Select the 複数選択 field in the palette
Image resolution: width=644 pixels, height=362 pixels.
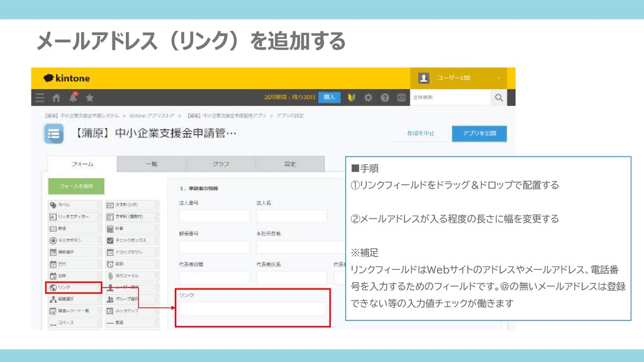click(x=74, y=252)
